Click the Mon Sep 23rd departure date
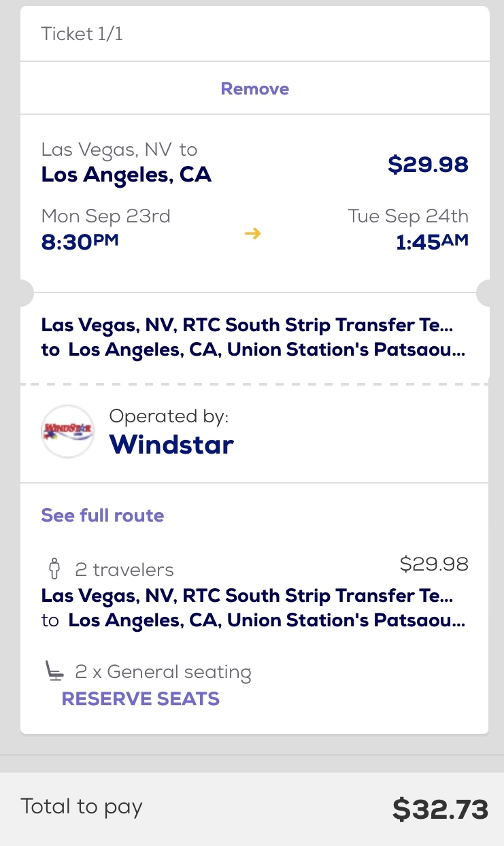 point(106,216)
